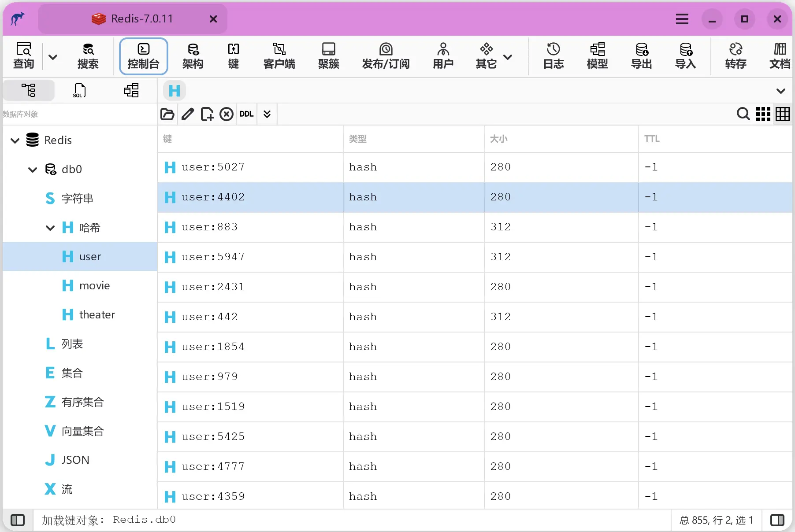Viewport: 795px width, 532px height.
Task: Switch to the model sidebar tab
Action: coord(131,90)
